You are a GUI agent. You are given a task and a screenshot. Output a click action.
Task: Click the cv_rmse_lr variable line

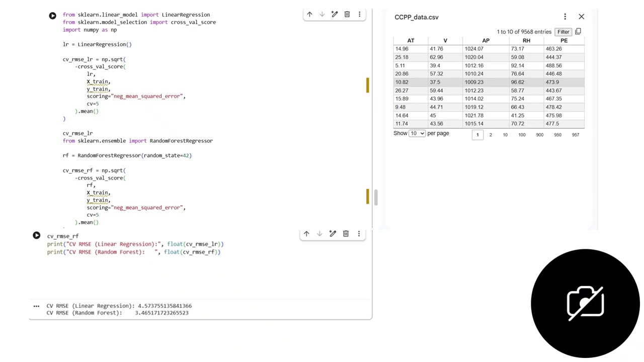coord(77,133)
